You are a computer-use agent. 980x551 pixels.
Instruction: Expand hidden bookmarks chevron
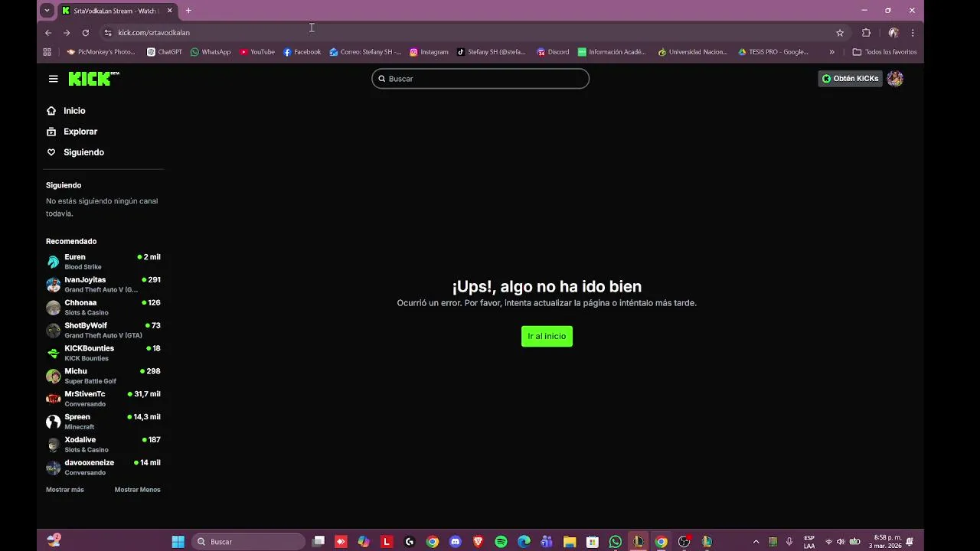pos(831,52)
